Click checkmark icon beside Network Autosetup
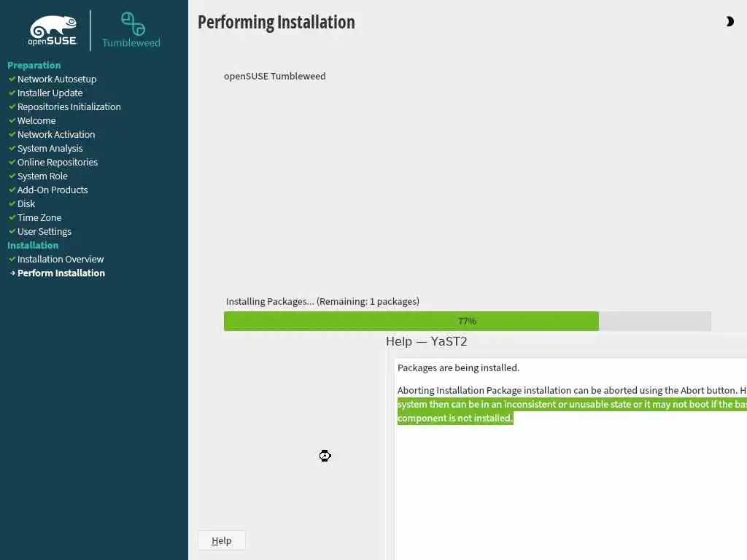 click(12, 79)
